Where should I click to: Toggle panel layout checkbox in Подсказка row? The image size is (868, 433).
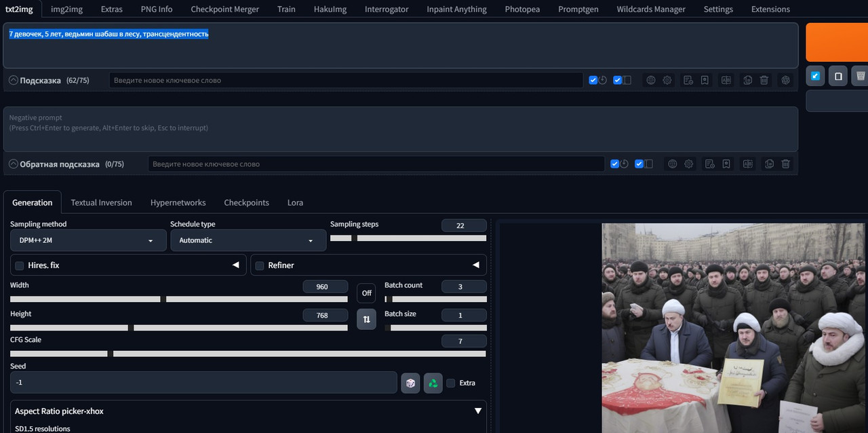pos(618,80)
